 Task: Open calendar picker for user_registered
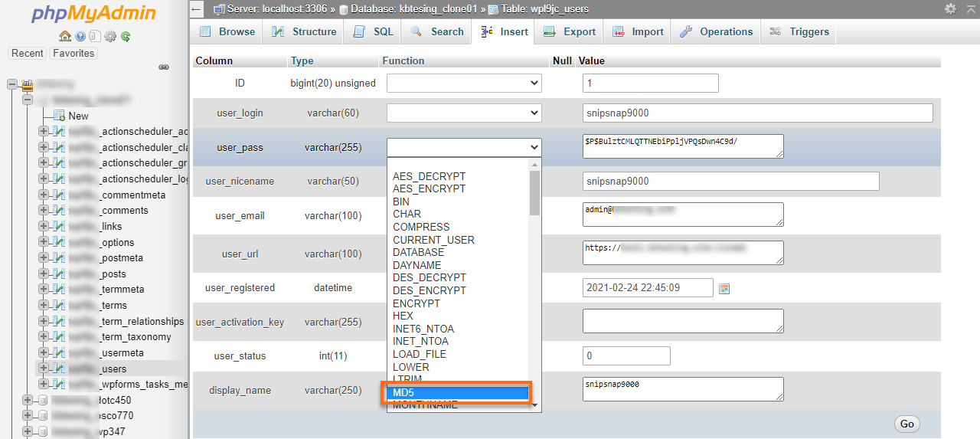[x=724, y=289]
